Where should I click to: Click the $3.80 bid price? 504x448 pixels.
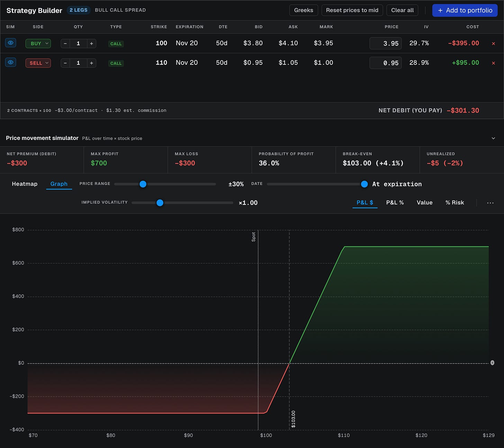pos(253,43)
